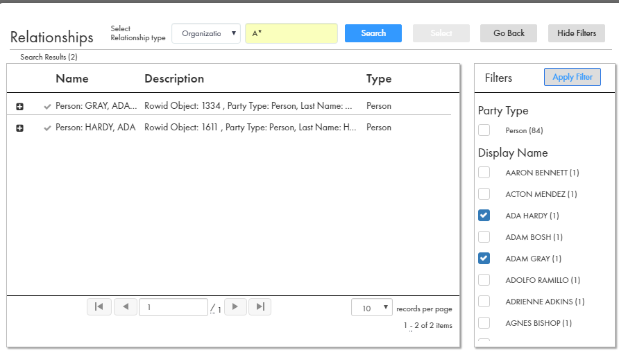Check the ACTON MENDEZ filter checkbox

tap(484, 194)
